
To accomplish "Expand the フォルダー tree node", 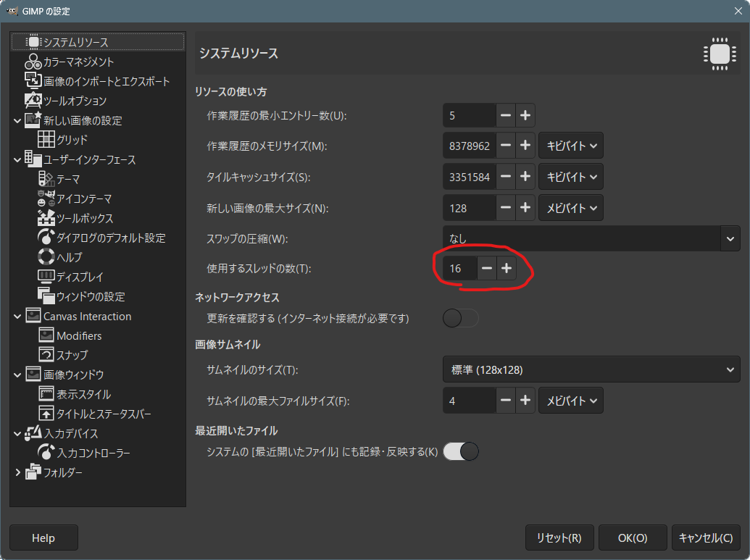I will (17, 472).
